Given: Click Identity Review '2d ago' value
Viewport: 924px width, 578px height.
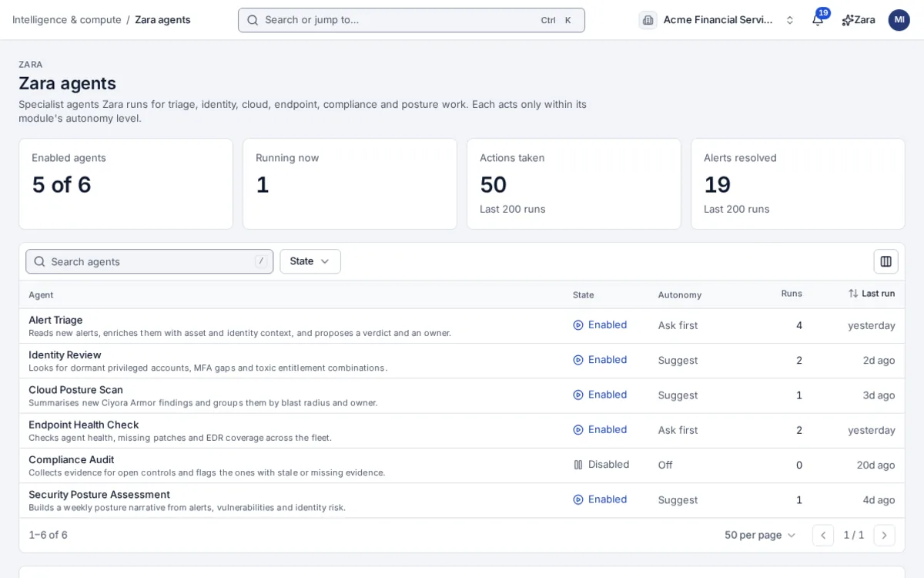Looking at the screenshot, I should coord(879,360).
